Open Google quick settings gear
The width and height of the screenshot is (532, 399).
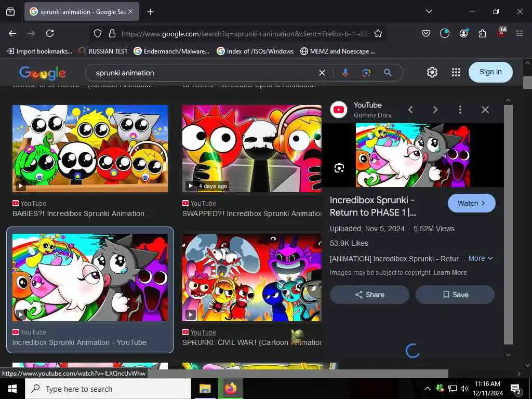coord(432,72)
